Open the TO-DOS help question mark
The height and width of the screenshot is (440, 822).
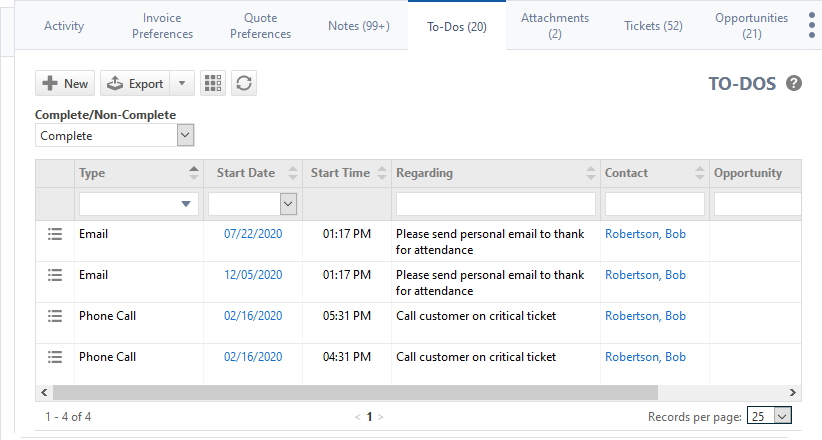click(x=794, y=83)
